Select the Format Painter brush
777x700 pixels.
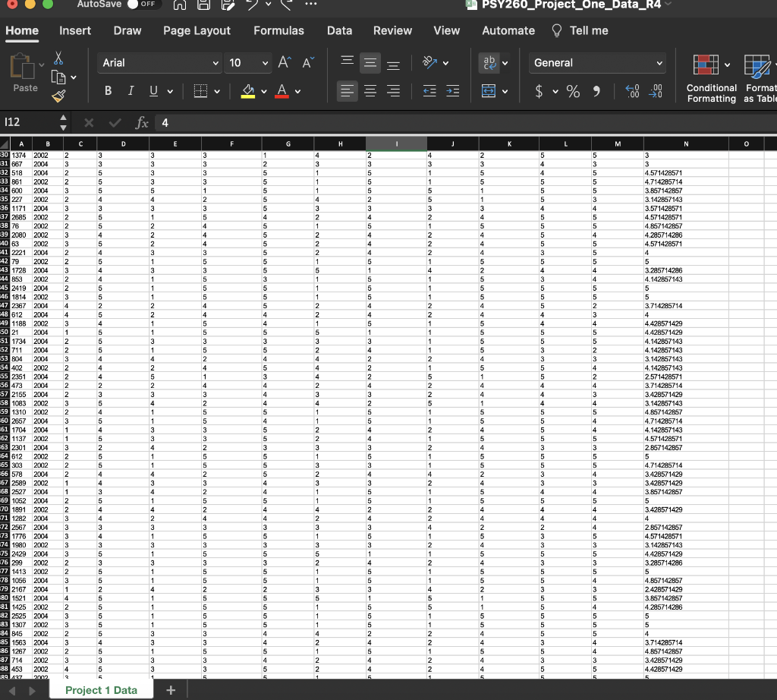[x=58, y=96]
